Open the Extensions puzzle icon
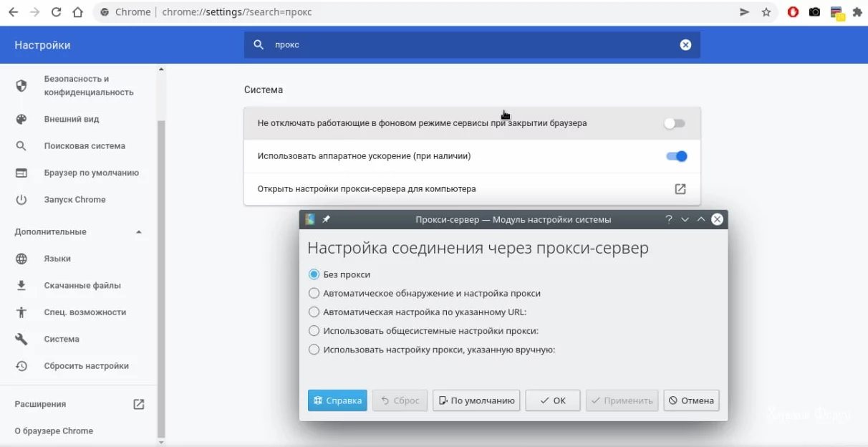This screenshot has height=447, width=868. click(857, 12)
